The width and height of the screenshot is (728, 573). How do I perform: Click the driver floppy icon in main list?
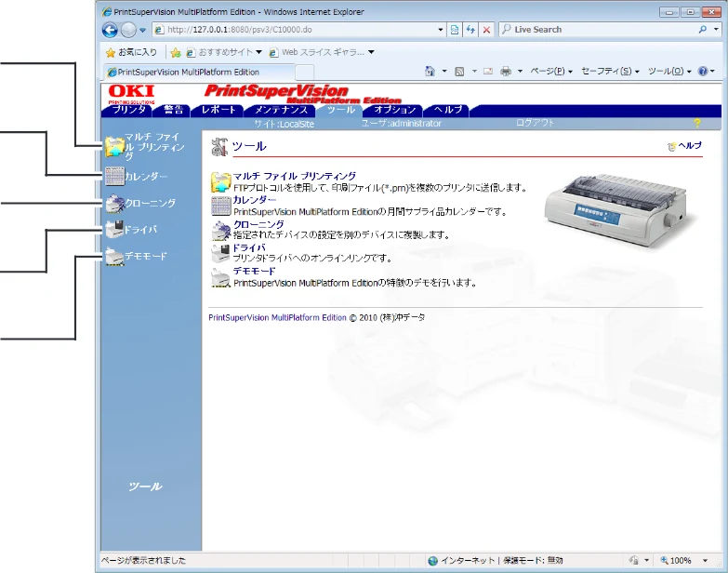point(221,253)
